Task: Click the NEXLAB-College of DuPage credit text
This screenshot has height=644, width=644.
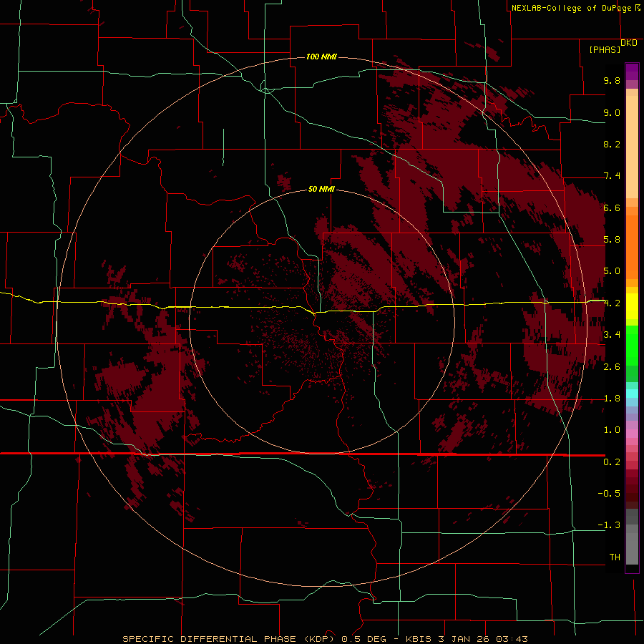Action: 572,8
